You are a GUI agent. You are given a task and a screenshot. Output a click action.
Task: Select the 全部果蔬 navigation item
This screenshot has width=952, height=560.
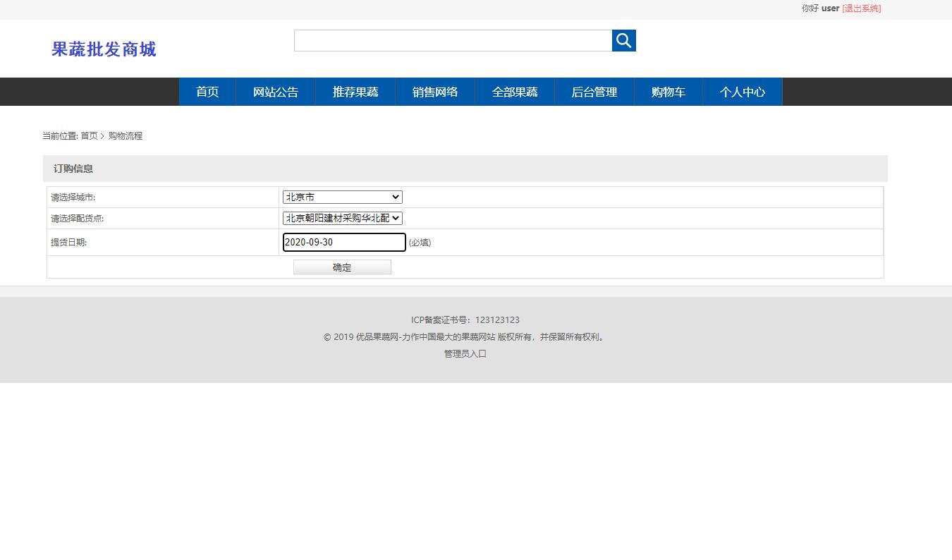515,92
